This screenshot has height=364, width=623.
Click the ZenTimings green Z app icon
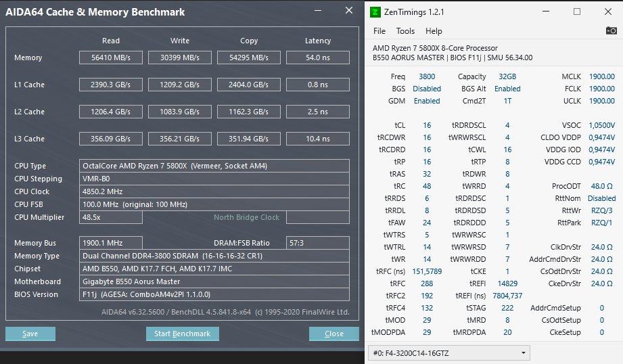coord(375,12)
